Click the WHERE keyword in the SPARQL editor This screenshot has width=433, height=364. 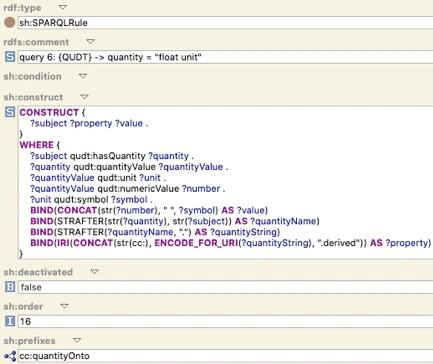coord(36,145)
